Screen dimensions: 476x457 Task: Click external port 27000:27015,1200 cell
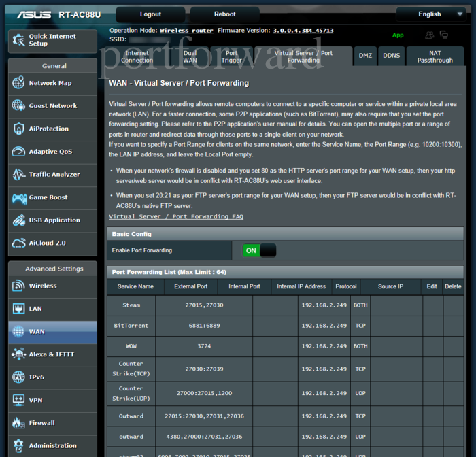(x=204, y=393)
